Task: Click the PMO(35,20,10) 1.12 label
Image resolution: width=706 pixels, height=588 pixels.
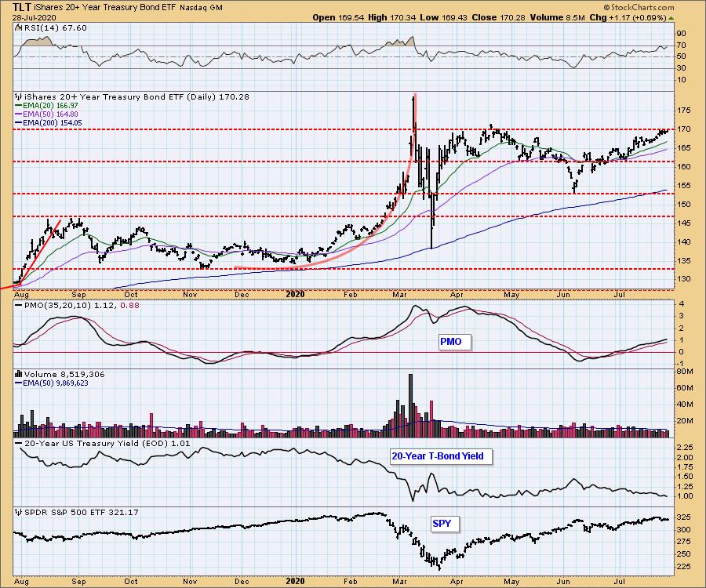Action: pyautogui.click(x=69, y=306)
